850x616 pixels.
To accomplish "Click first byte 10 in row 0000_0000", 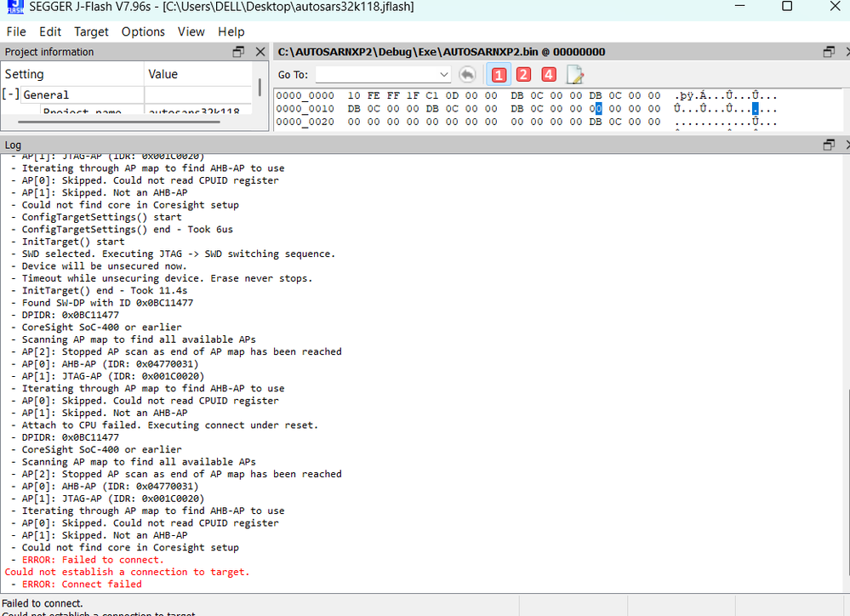I will [x=354, y=95].
